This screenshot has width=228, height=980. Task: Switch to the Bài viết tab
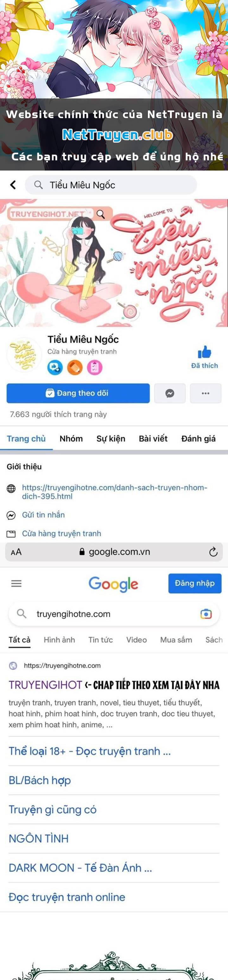point(153,439)
